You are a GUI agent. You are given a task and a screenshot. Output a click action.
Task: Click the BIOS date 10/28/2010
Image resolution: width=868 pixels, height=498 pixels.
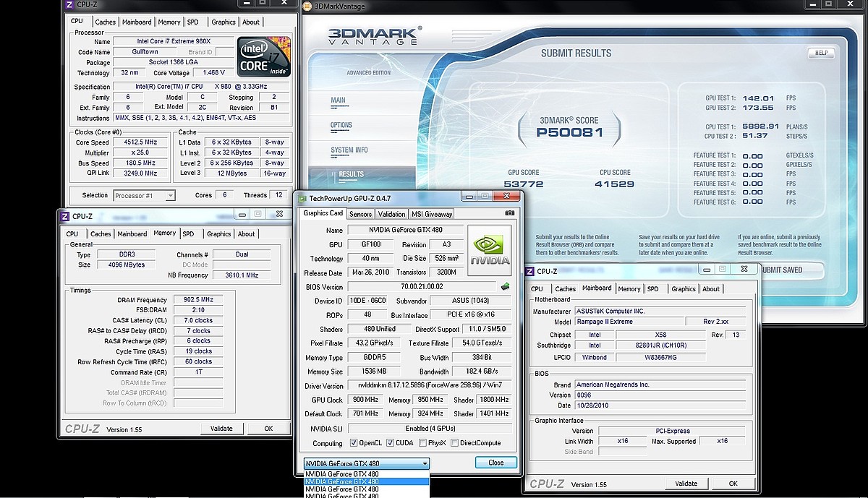click(x=660, y=405)
